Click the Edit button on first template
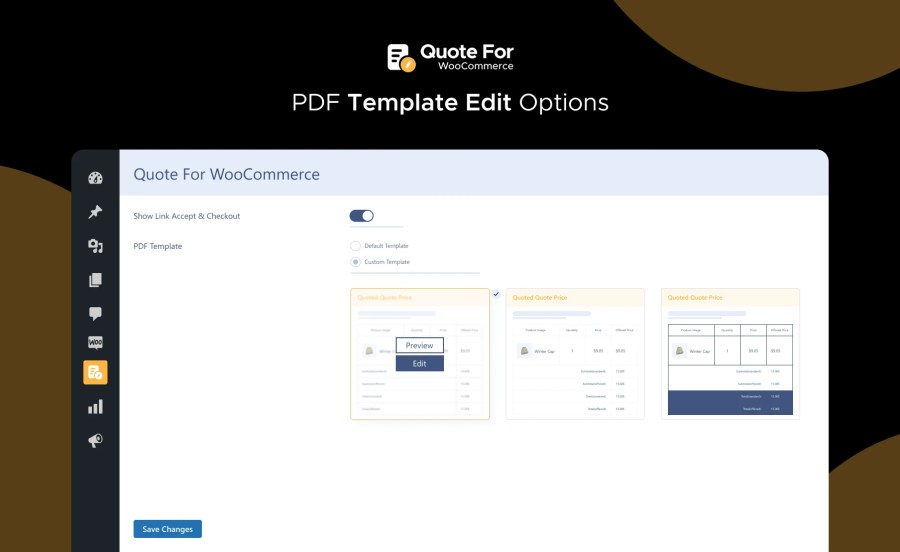Image resolution: width=900 pixels, height=552 pixels. 420,363
